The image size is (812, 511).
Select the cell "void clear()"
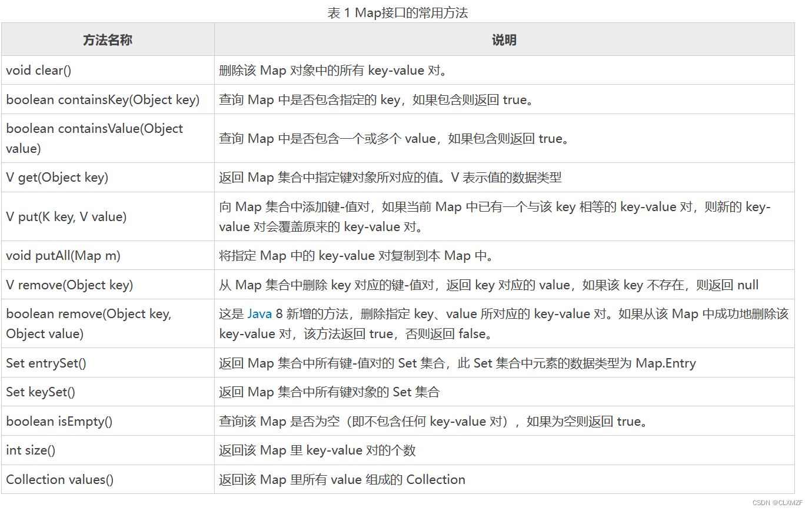pyautogui.click(x=108, y=70)
